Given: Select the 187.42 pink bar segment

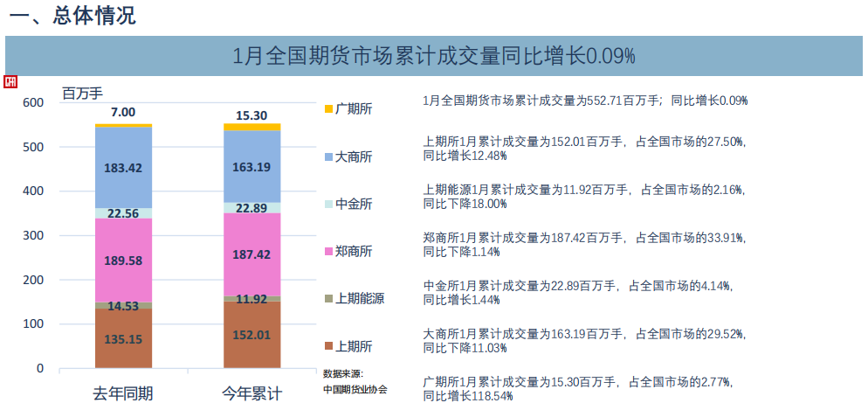Looking at the screenshot, I should point(251,254).
